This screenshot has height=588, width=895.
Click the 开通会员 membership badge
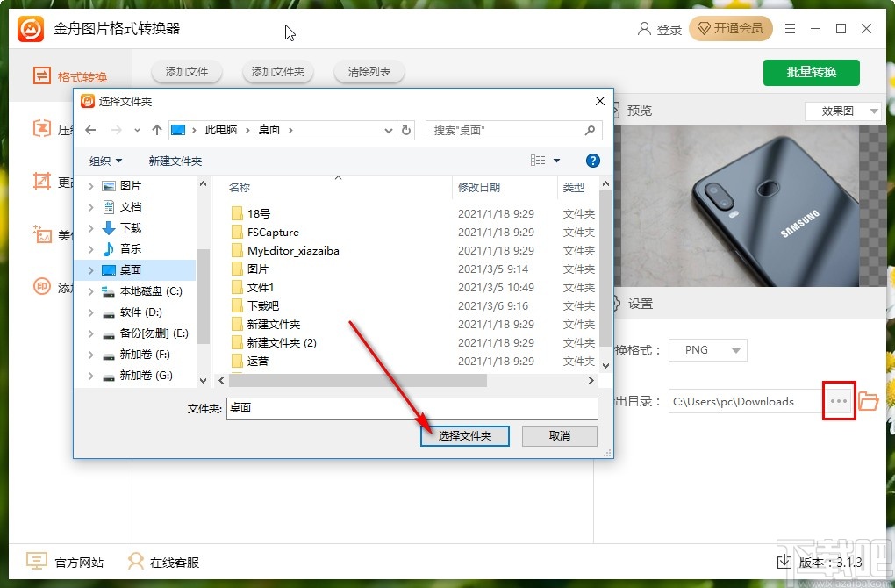point(731,28)
